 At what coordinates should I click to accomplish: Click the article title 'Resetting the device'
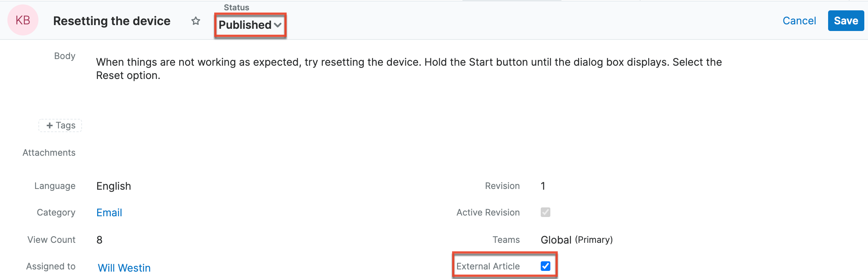(112, 21)
